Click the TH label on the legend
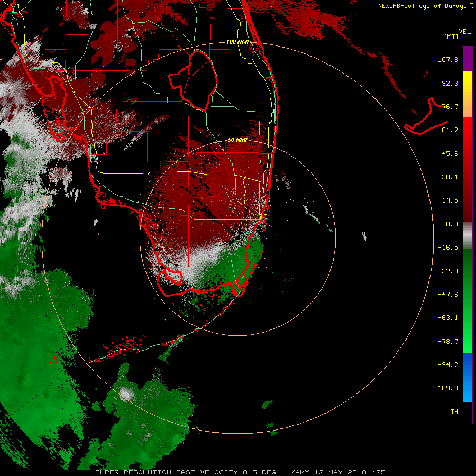 454,412
